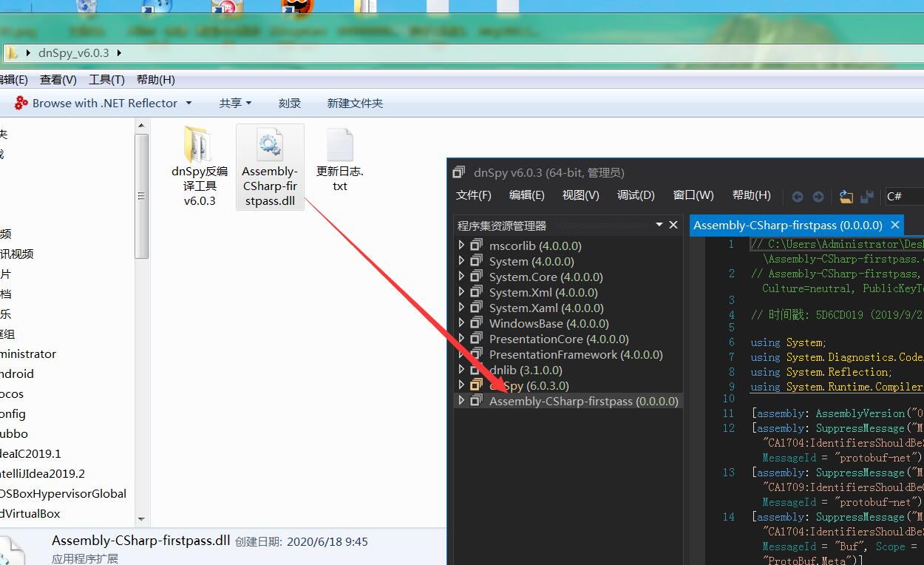
Task: Close the Assembly-CSharp-firstpass tab
Action: (x=895, y=225)
